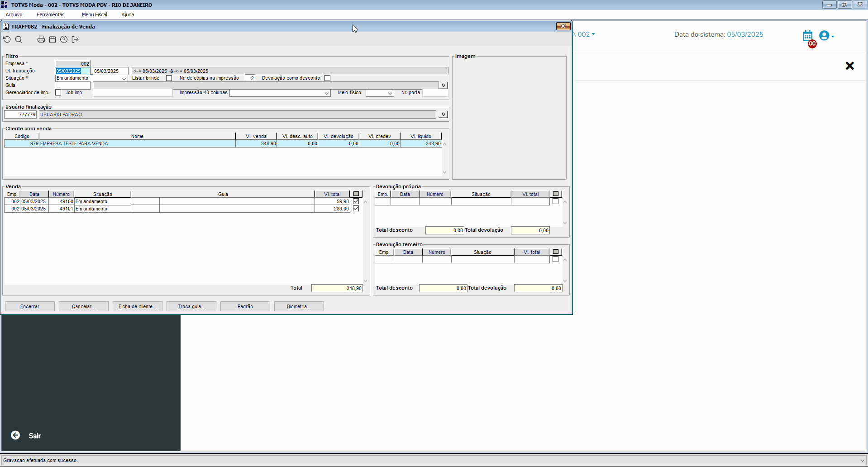Image resolution: width=868 pixels, height=467 pixels.
Task: Click the TRAFP082 window title document icon
Action: [6, 27]
